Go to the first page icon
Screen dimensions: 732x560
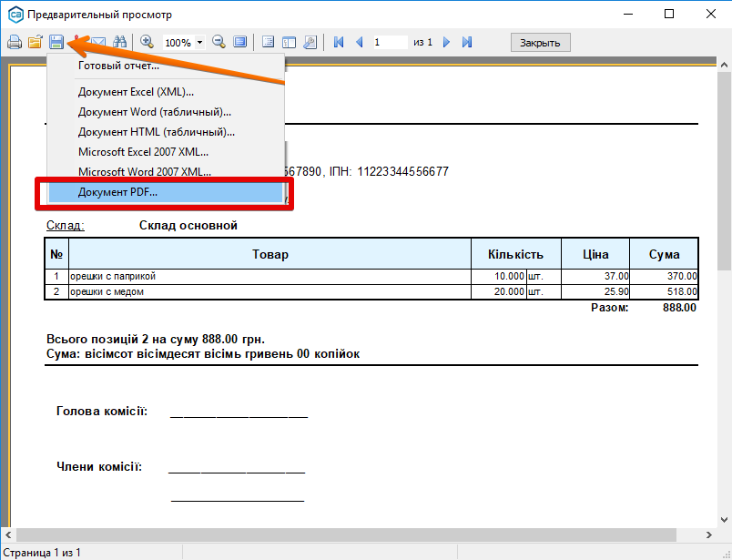coord(339,42)
